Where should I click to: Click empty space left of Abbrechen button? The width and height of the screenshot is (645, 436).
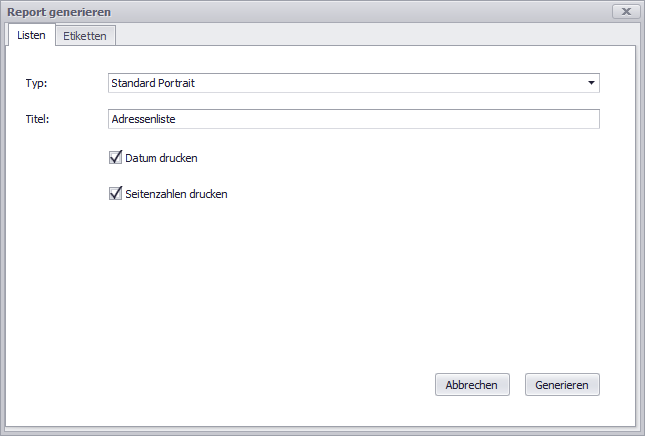click(300, 385)
